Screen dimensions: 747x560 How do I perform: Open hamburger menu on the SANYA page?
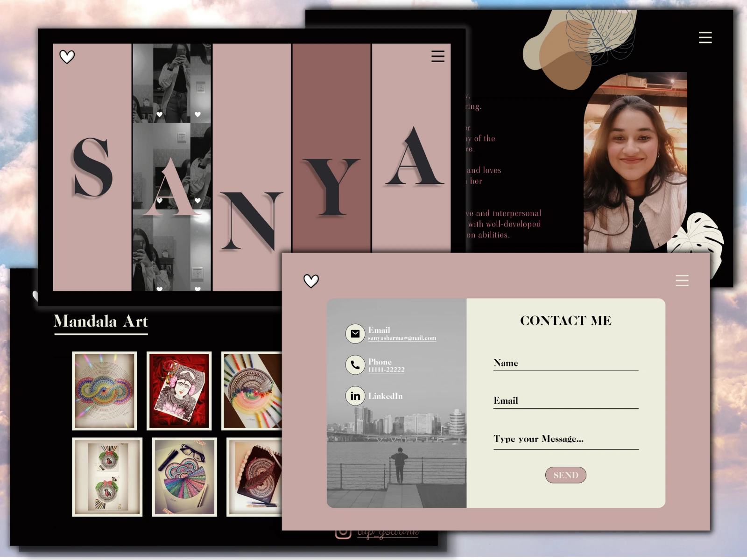[x=438, y=56]
